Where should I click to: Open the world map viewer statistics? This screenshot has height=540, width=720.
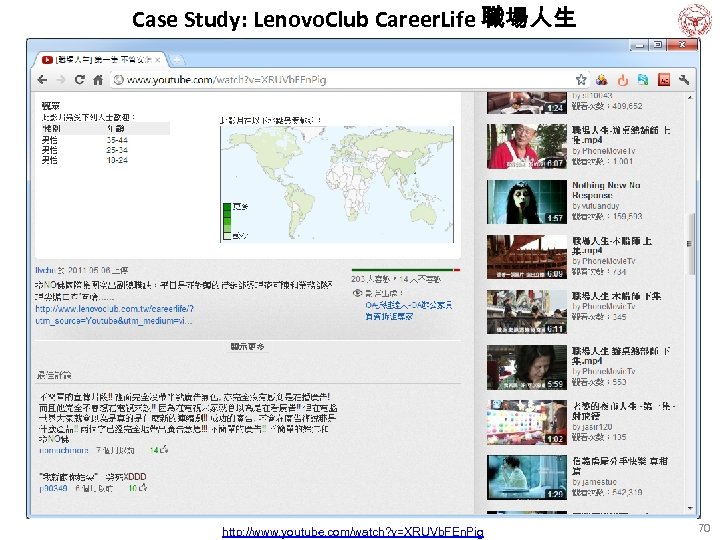pyautogui.click(x=337, y=184)
